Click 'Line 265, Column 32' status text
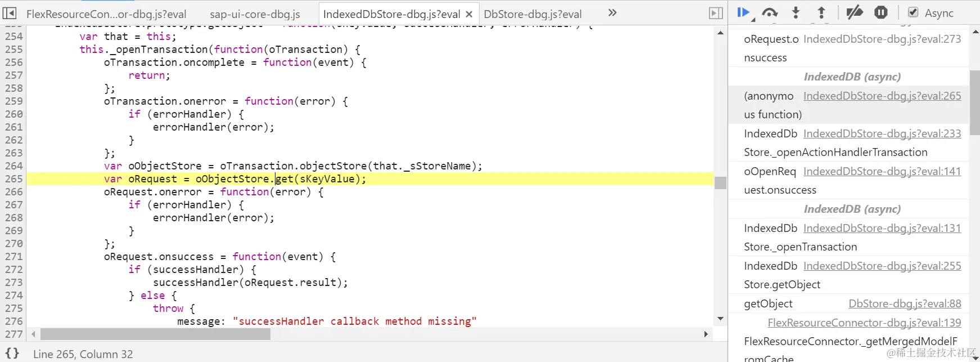980x362 pixels. 83,354
